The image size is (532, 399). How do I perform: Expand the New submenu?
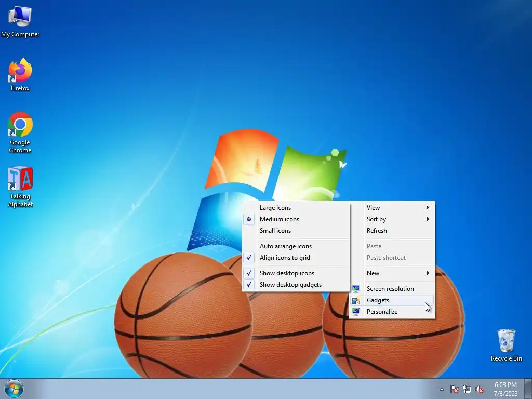pyautogui.click(x=392, y=273)
